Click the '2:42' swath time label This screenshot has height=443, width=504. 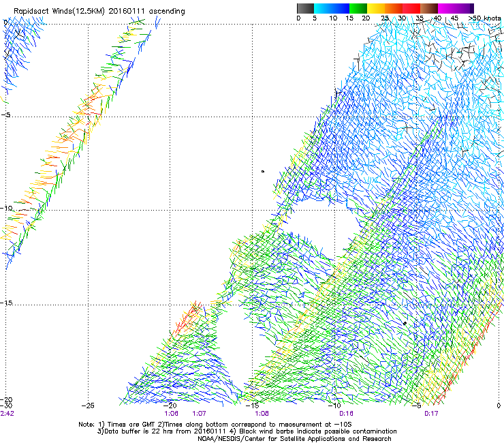pyautogui.click(x=7, y=414)
